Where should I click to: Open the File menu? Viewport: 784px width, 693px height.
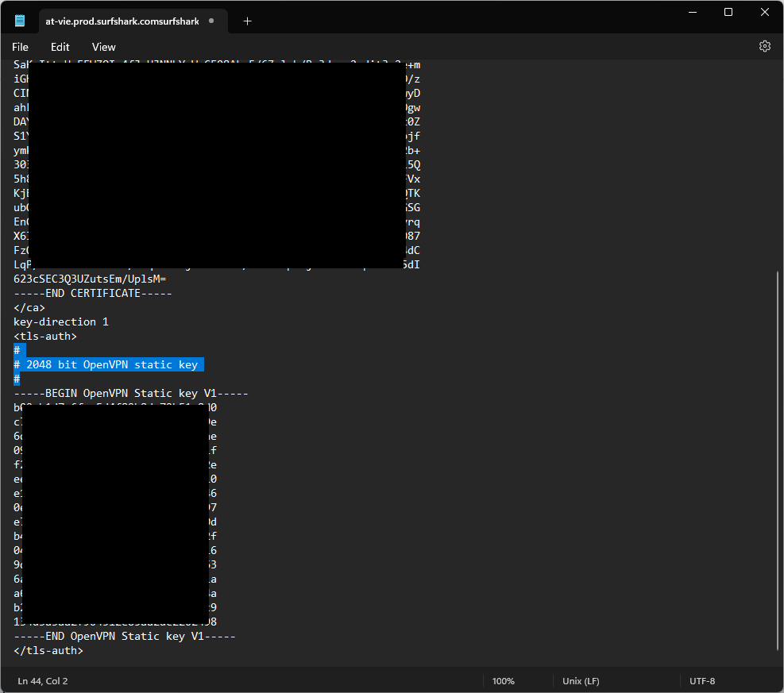[x=21, y=47]
